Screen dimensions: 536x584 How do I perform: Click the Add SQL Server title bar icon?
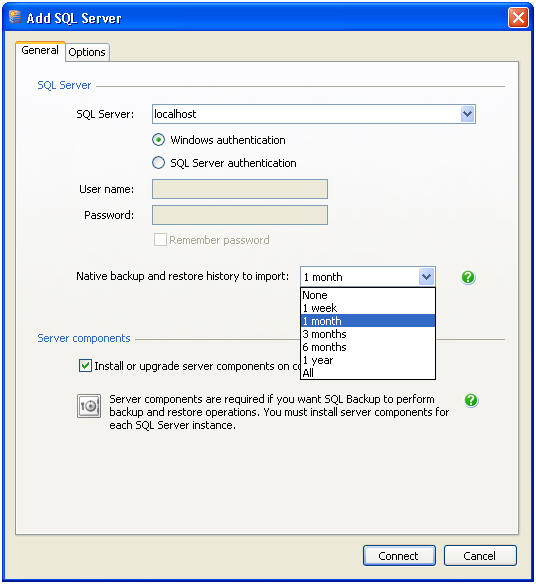point(15,17)
